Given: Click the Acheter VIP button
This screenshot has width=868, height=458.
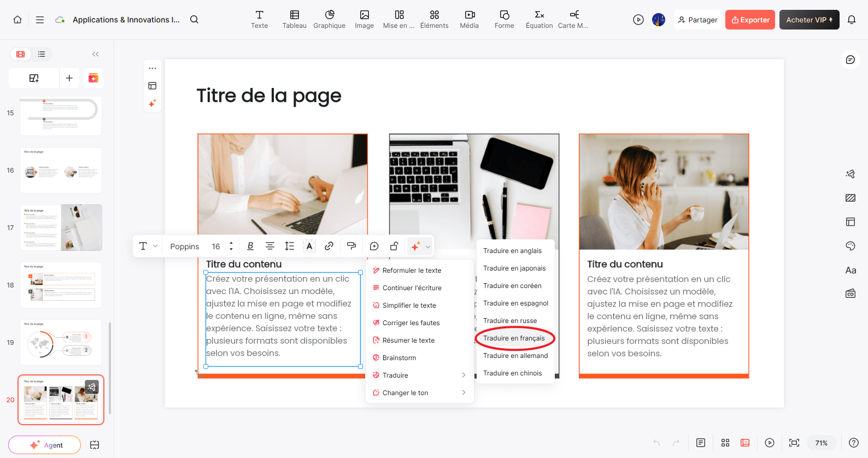Looking at the screenshot, I should click(x=809, y=20).
